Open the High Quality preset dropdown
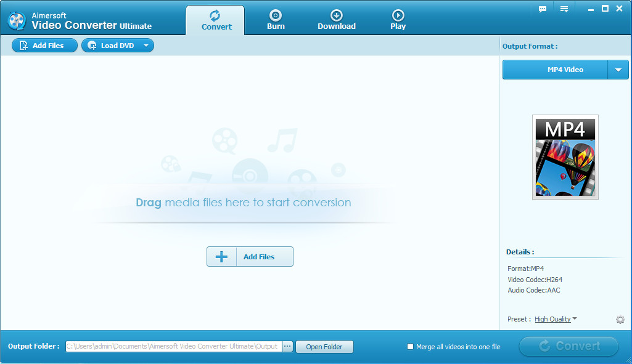632x364 pixels. [556, 319]
